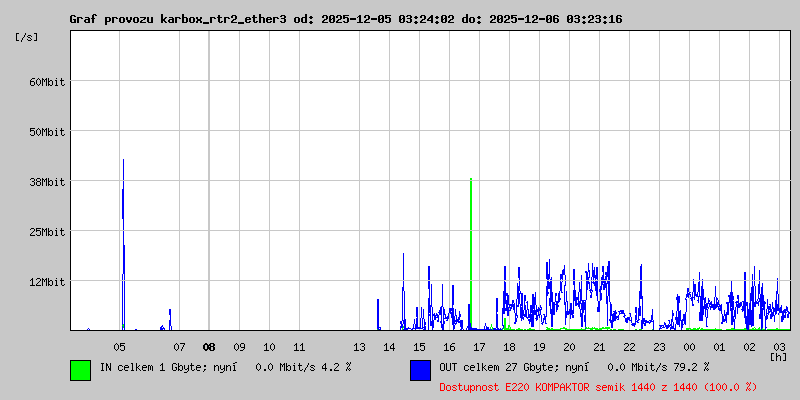This screenshot has width=800, height=400.
Task: Click the 05 hour label on x-axis
Action: [119, 347]
